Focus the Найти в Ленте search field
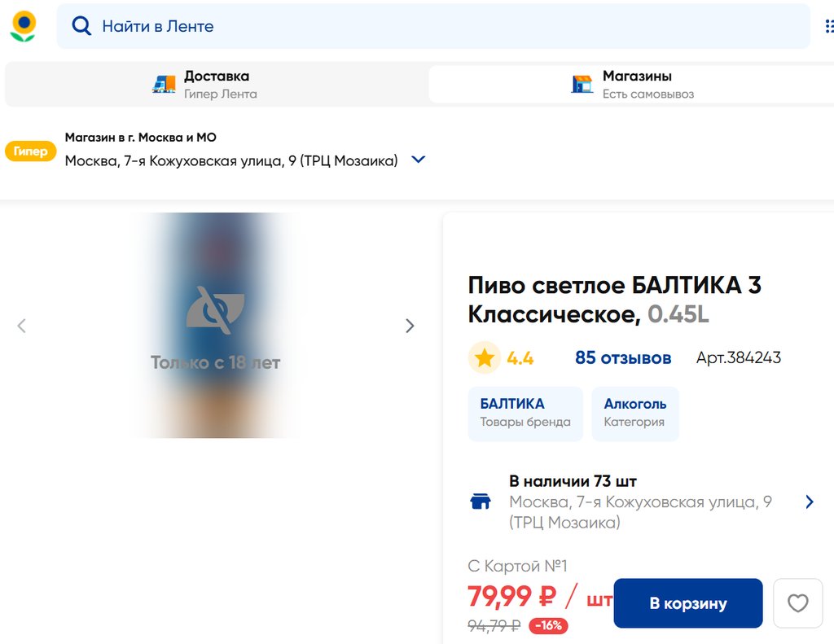Screen dimensions: 834x644 point(440,26)
